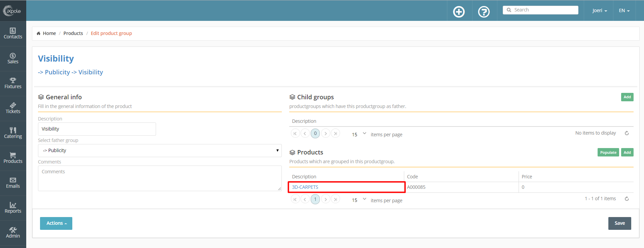The width and height of the screenshot is (644, 248).
Task: Open the Select father group dropdown
Action: 160,150
